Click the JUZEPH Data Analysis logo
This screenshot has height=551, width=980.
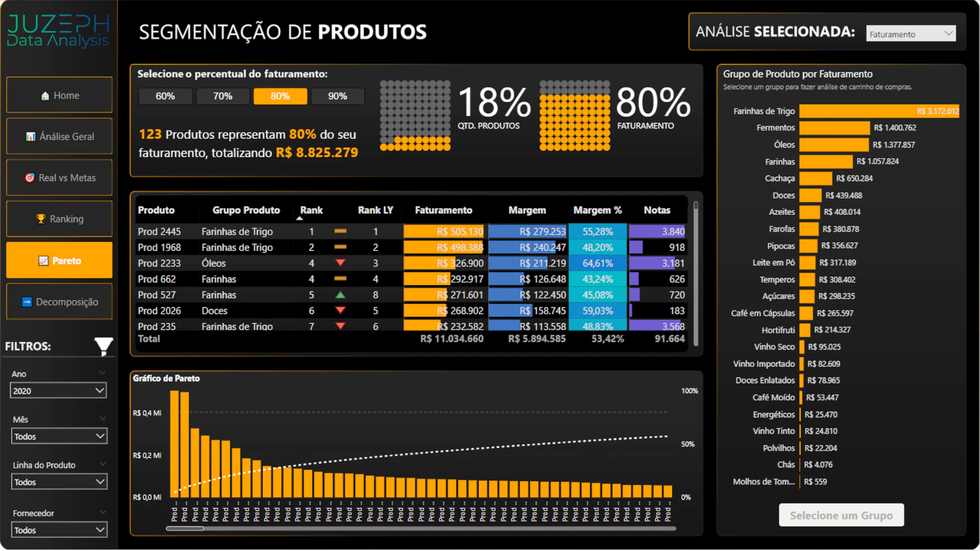pos(58,31)
